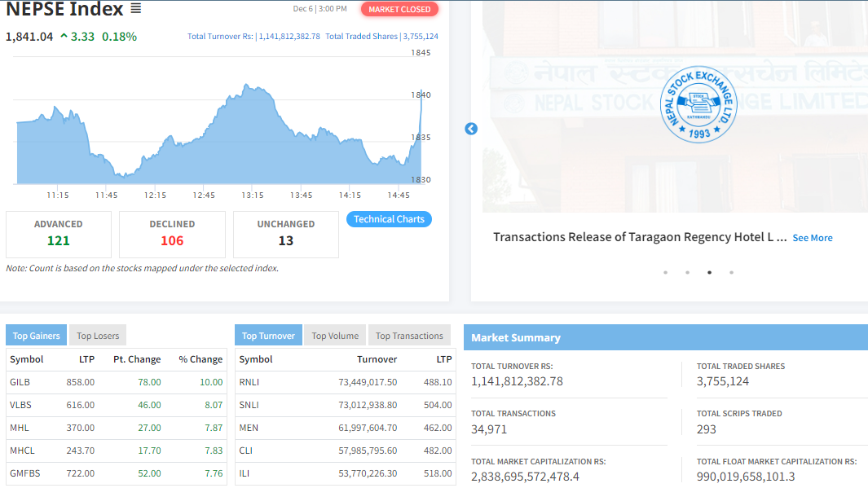Image resolution: width=868 pixels, height=488 pixels.
Task: Select fourth carousel dot indicator
Action: (731, 272)
